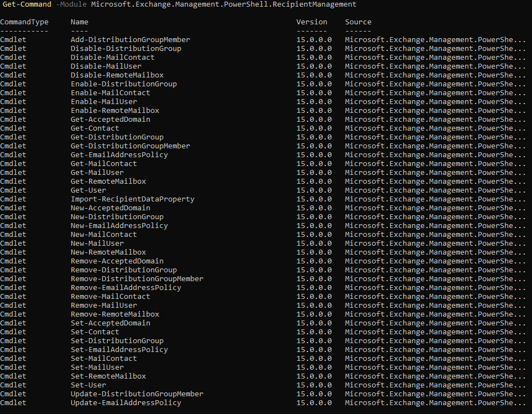This screenshot has width=532, height=414.
Task: Select the Remove-DistributionGroup entry
Action: tap(124, 270)
